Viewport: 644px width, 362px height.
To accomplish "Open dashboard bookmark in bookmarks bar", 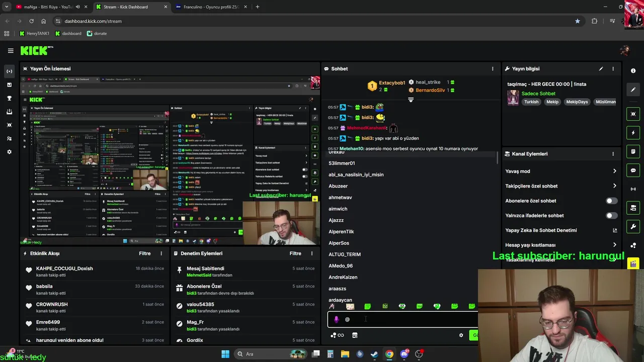I will click(68, 34).
